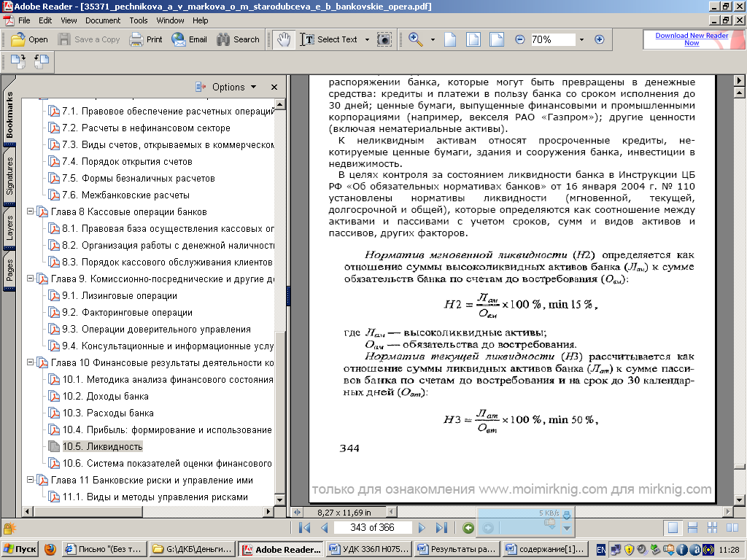The height and width of the screenshot is (560, 747).
Task: Open Search with binoculars icon
Action: click(238, 39)
